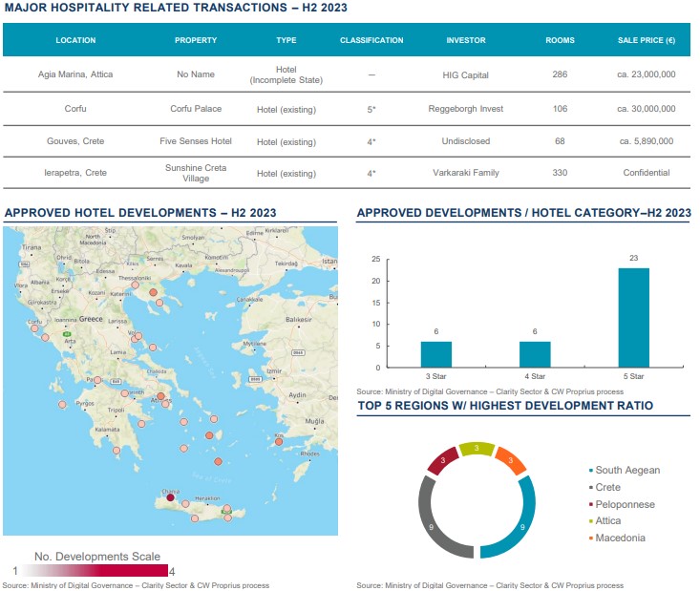The image size is (700, 591).
Task: Click the SALE PRICE (€) column header
Action: pyautogui.click(x=646, y=41)
